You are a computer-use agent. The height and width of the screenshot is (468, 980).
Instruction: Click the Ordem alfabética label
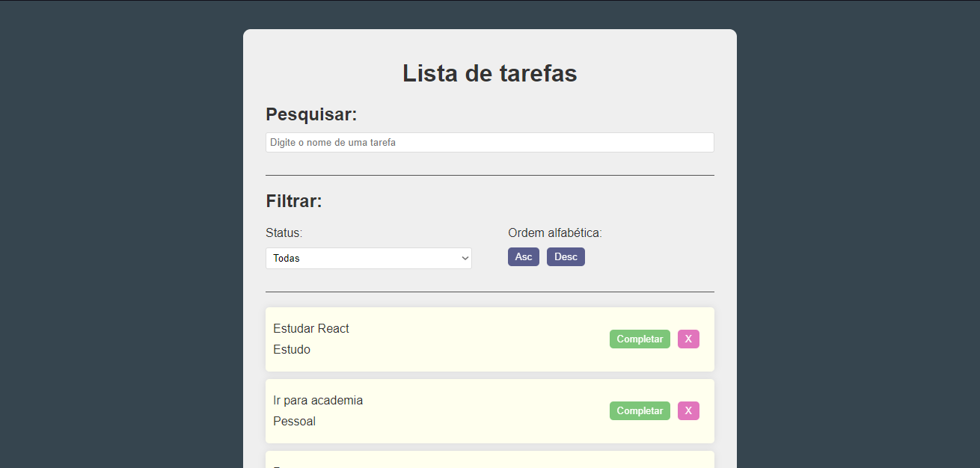[555, 233]
